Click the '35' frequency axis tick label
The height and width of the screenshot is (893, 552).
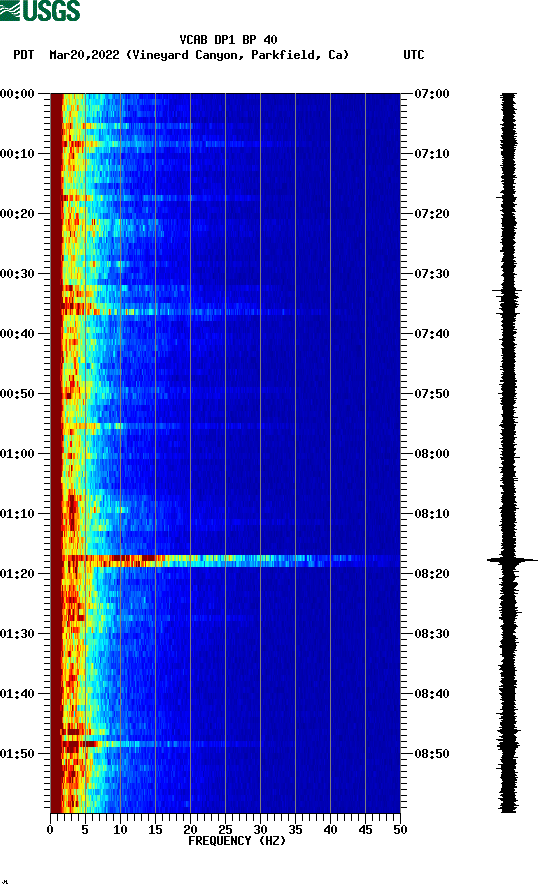tap(295, 830)
